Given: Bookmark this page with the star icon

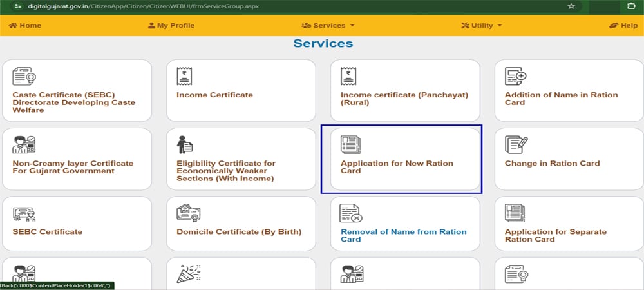Looking at the screenshot, I should 571,6.
